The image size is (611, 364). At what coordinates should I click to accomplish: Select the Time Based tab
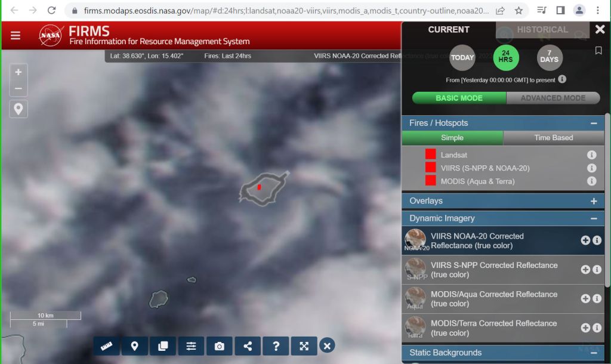(553, 138)
